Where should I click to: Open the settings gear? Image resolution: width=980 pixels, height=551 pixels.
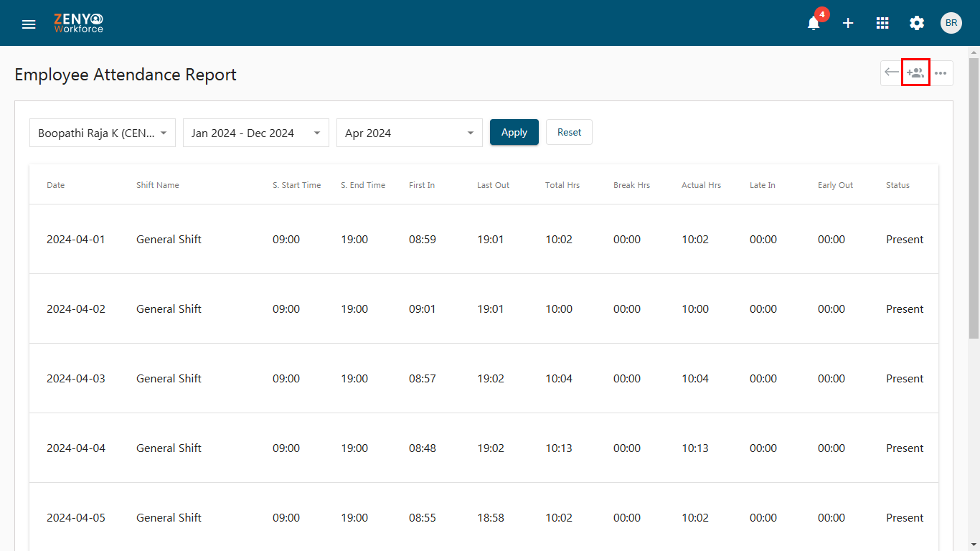tap(917, 23)
